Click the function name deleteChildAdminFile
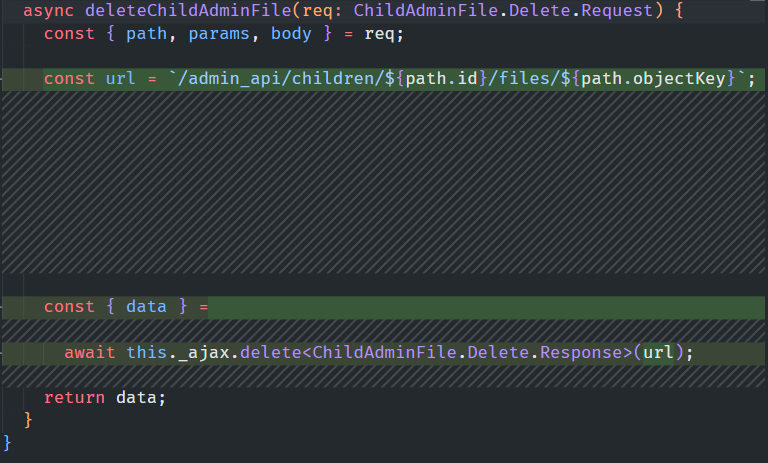Viewport: 768px width, 463px height. coord(189,11)
